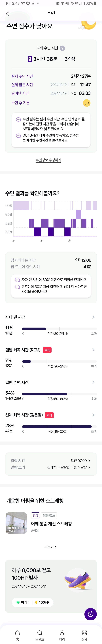Expand 신체 회복 시간 (깊은잠) details
The width and height of the screenshot is (102, 644).
(x=93, y=415)
